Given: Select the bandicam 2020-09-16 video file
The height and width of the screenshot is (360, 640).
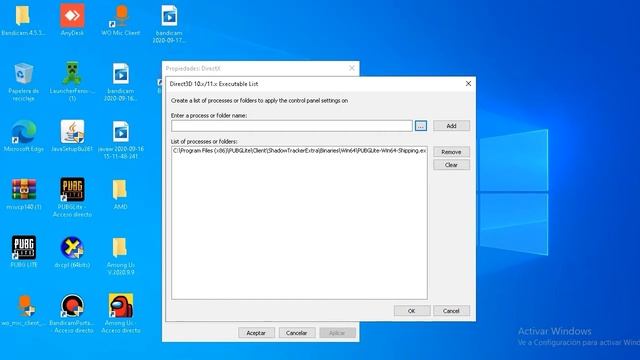Looking at the screenshot, I should point(121,74).
